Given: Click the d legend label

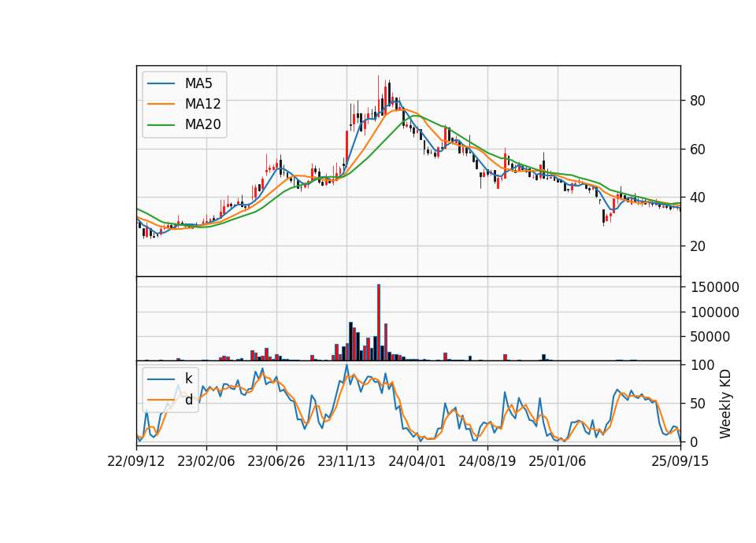Looking at the screenshot, I should (x=189, y=400).
